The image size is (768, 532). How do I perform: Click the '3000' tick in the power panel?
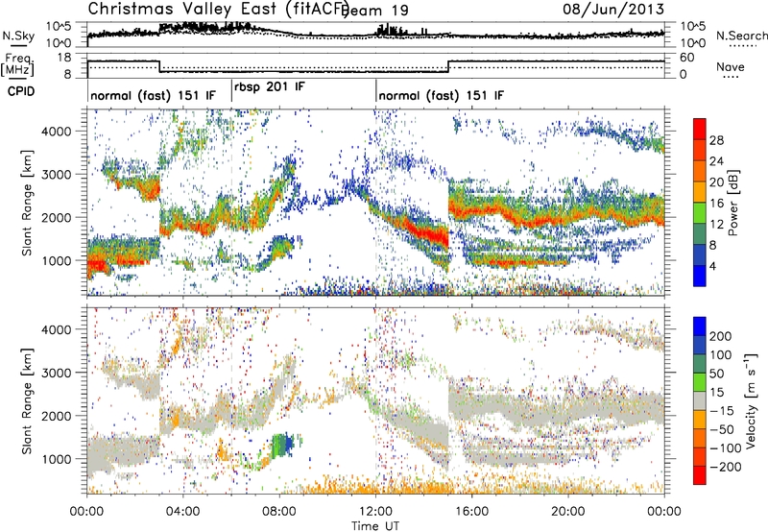[56, 175]
